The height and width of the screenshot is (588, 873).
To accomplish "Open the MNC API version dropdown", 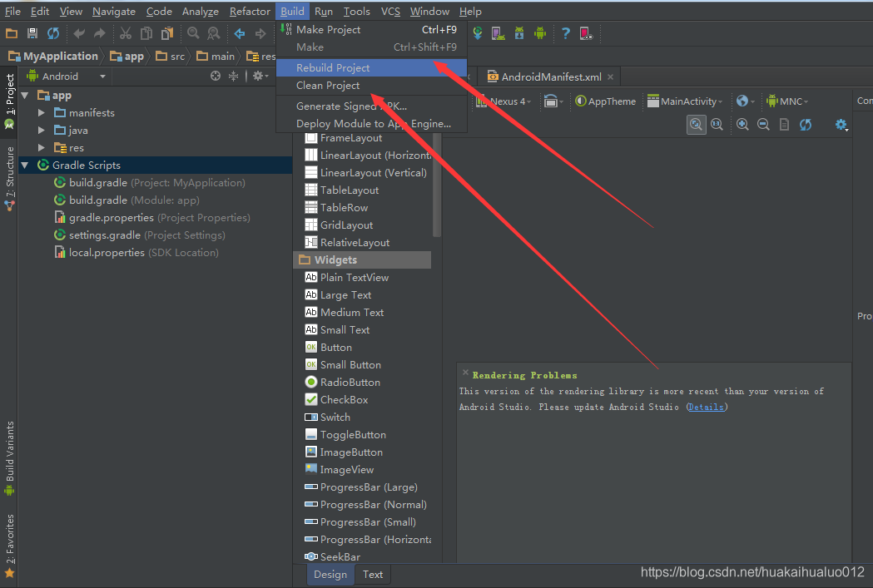I will coord(787,101).
